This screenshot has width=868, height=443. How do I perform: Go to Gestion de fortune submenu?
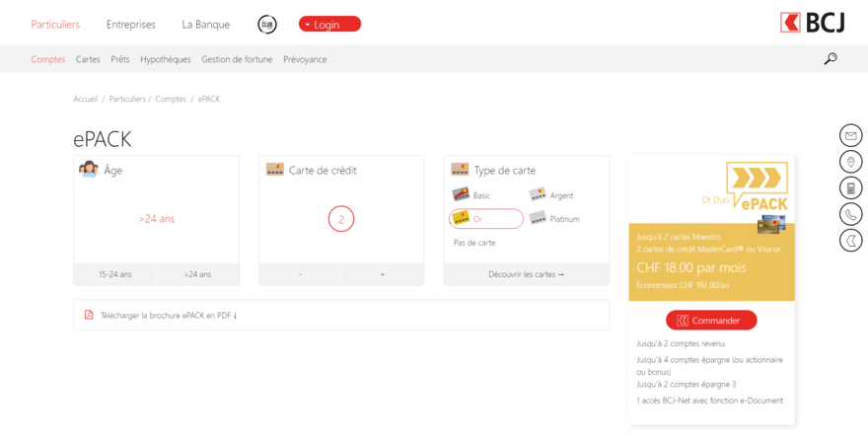(237, 59)
